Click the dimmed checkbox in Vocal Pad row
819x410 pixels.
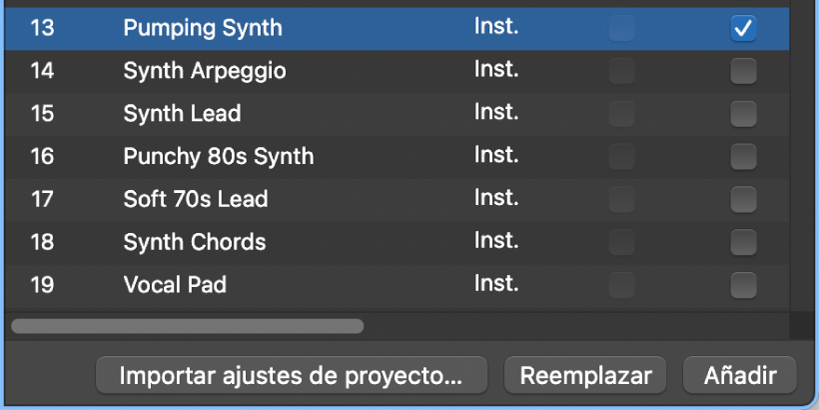coord(622,286)
